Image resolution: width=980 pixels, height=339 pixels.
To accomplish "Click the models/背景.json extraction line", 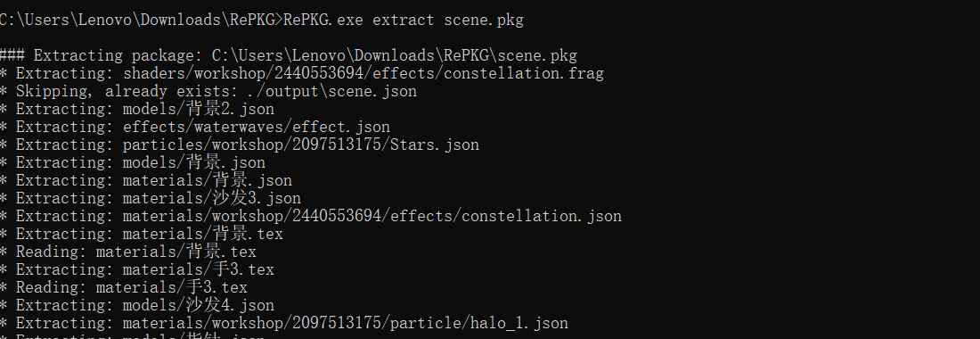I will point(133,162).
